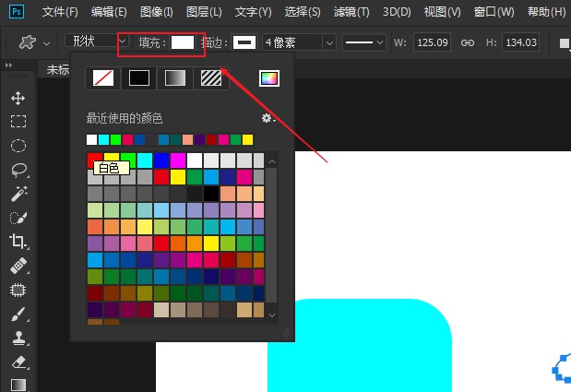Select the Rectangular Marquee tool

[18, 122]
